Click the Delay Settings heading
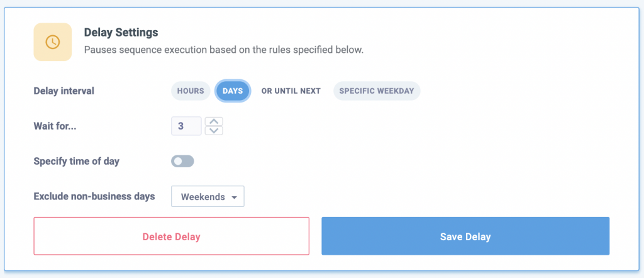Viewport: 644px width, 278px height. click(121, 32)
